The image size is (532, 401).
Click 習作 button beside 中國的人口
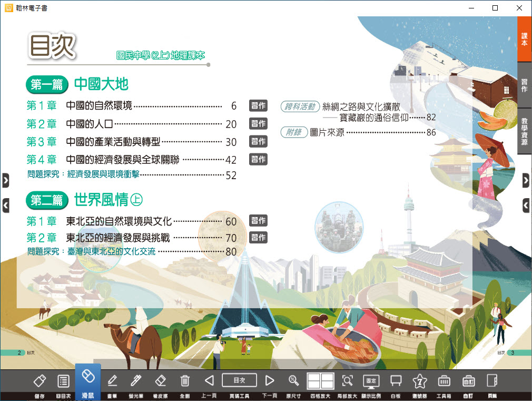coord(258,124)
